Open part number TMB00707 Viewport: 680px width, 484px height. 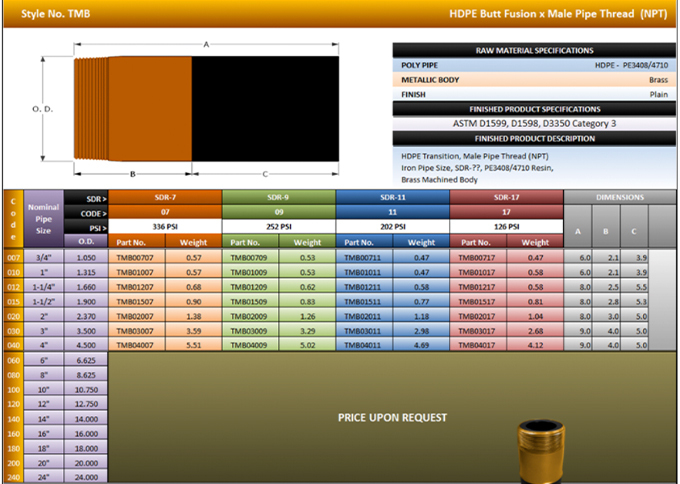coord(135,257)
